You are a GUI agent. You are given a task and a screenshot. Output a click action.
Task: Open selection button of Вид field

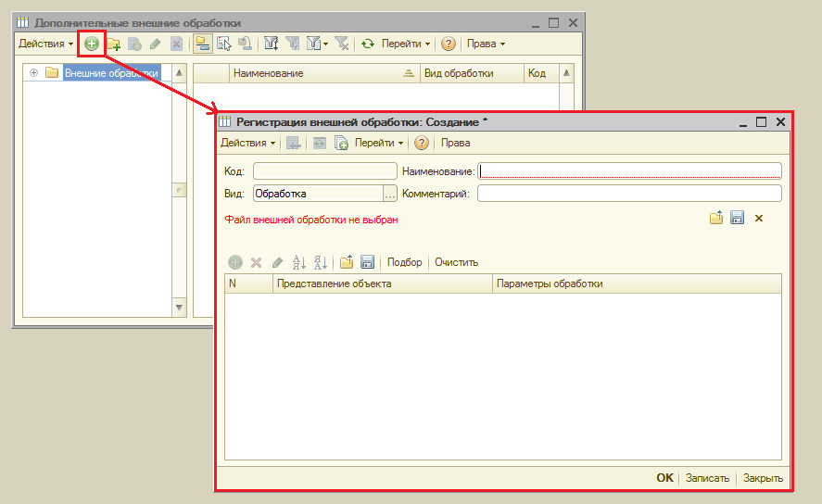(390, 194)
